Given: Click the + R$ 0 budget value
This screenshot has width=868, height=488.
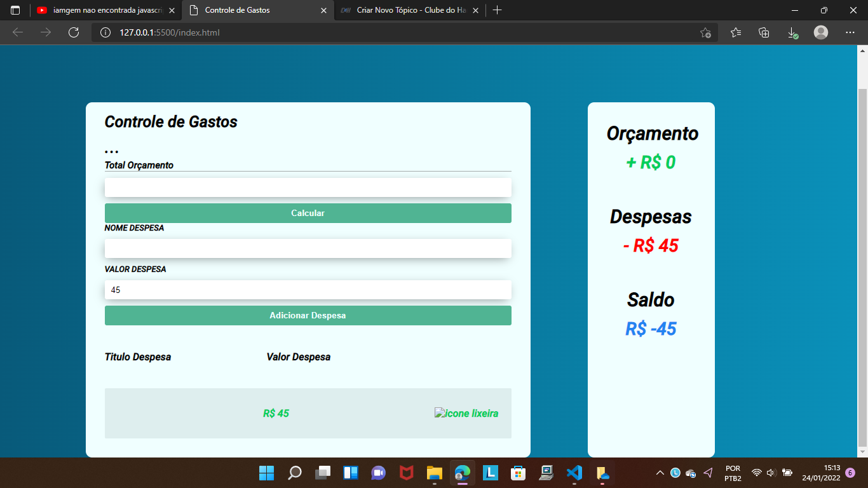Looking at the screenshot, I should [x=651, y=163].
